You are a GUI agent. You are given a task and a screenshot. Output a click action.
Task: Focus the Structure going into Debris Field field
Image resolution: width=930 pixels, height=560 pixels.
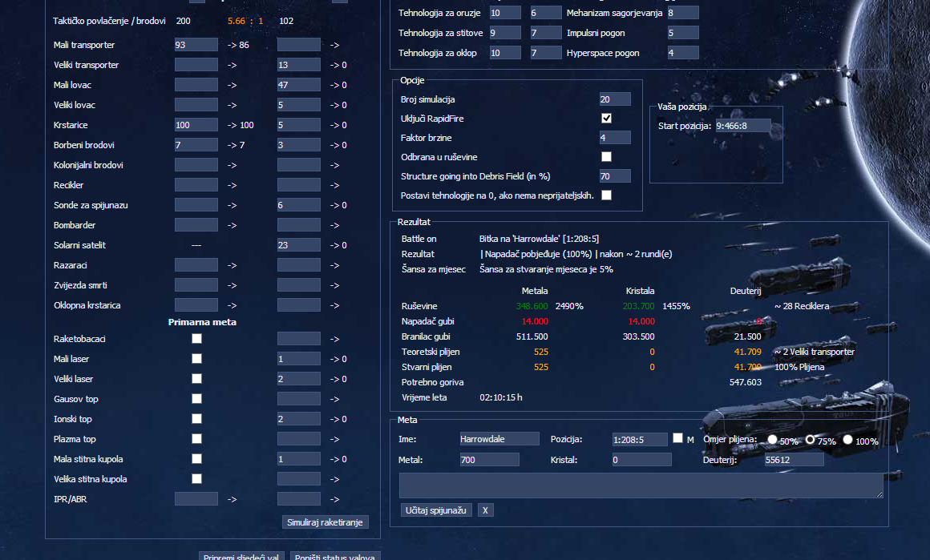point(615,176)
